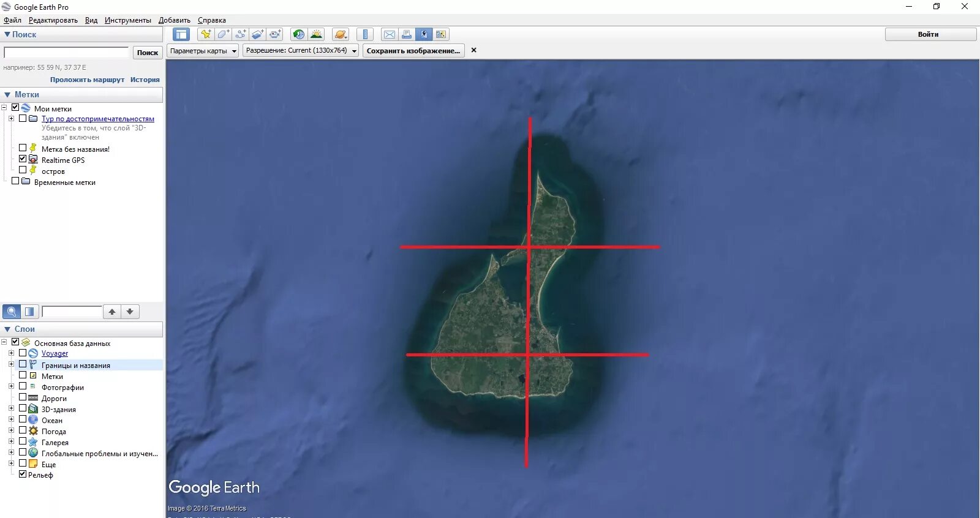The height and width of the screenshot is (518, 980).
Task: Click the Weather layer sun icon
Action: tap(33, 431)
